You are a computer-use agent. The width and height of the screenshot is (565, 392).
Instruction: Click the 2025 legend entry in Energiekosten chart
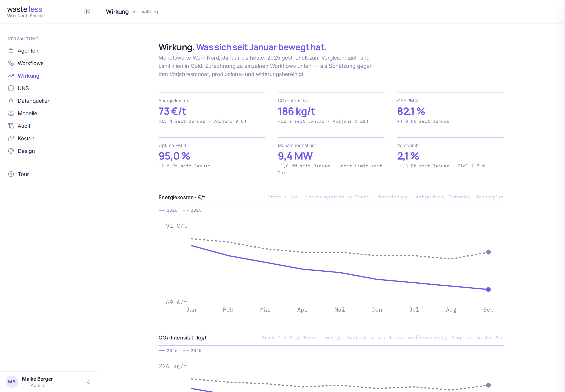pyautogui.click(x=192, y=210)
